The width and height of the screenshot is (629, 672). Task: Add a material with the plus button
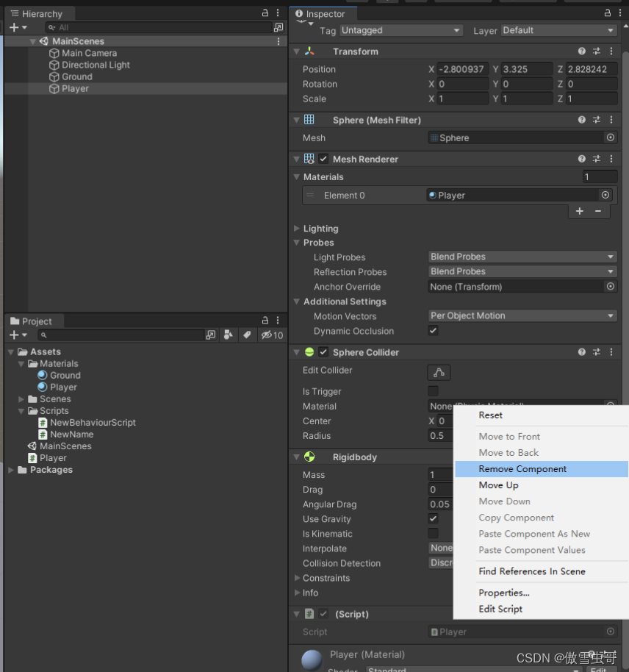[x=579, y=211]
